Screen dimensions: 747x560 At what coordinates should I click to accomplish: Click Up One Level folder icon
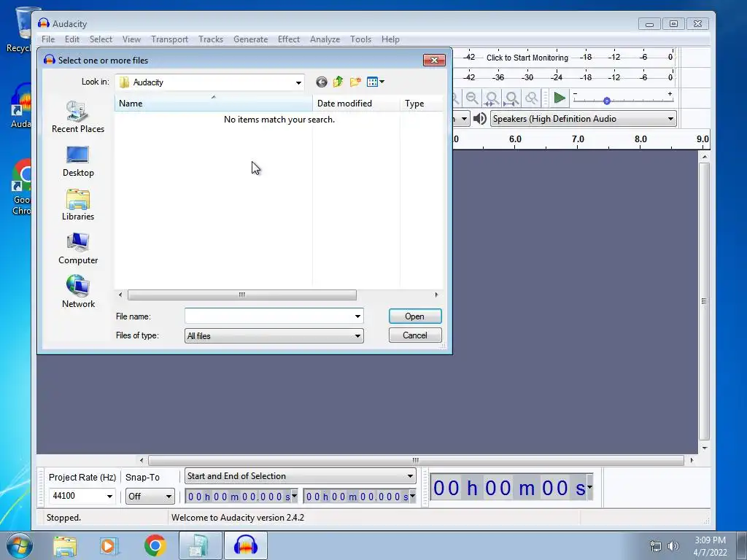click(338, 82)
